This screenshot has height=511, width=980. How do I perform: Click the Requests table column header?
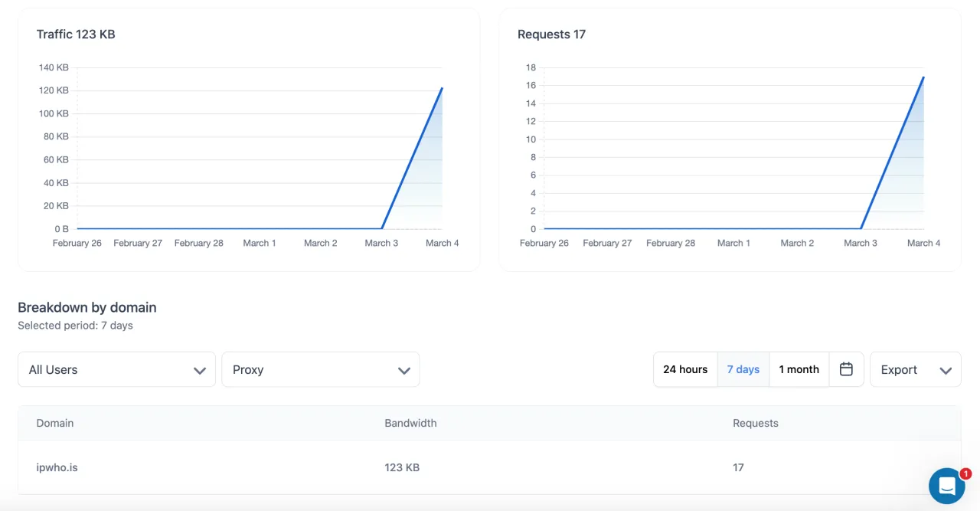[755, 423]
